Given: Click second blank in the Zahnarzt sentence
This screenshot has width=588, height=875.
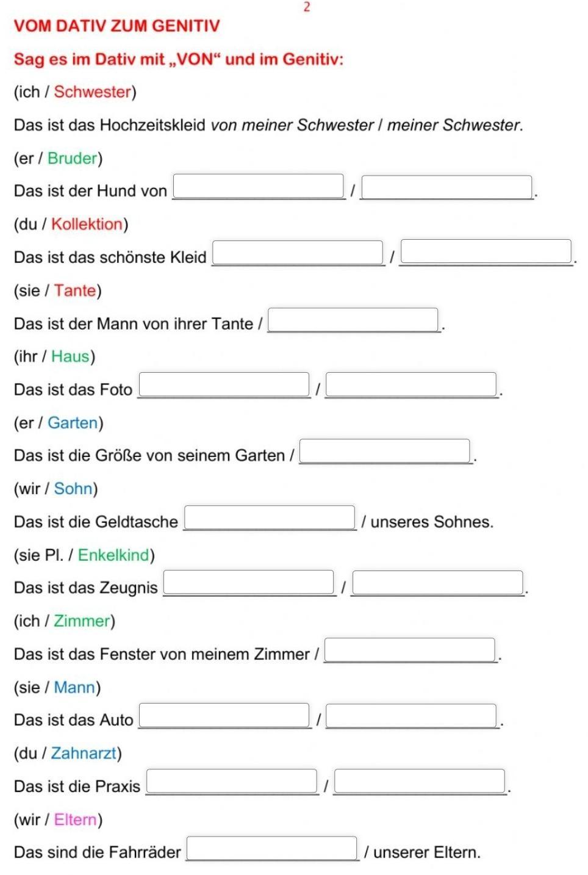Looking at the screenshot, I should click(420, 781).
